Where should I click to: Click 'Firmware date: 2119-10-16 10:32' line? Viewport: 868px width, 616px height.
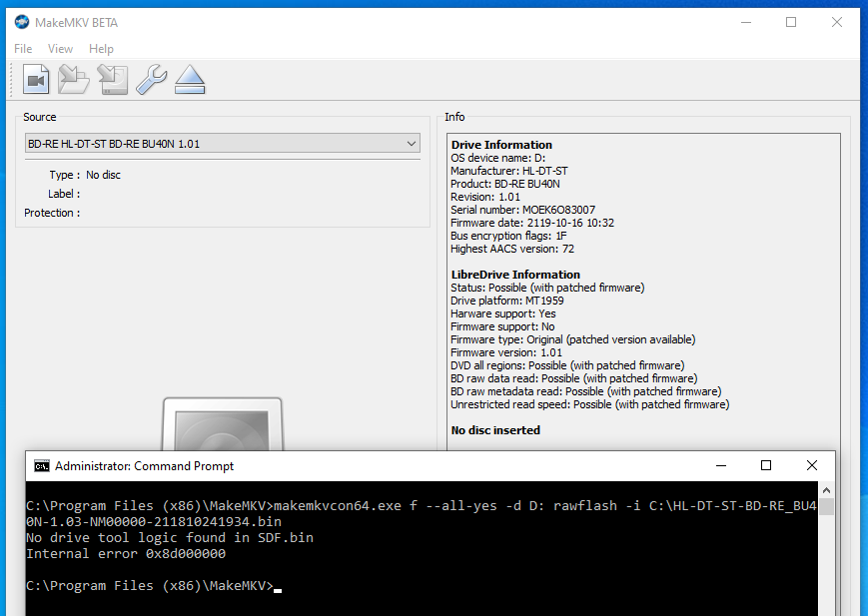click(532, 223)
